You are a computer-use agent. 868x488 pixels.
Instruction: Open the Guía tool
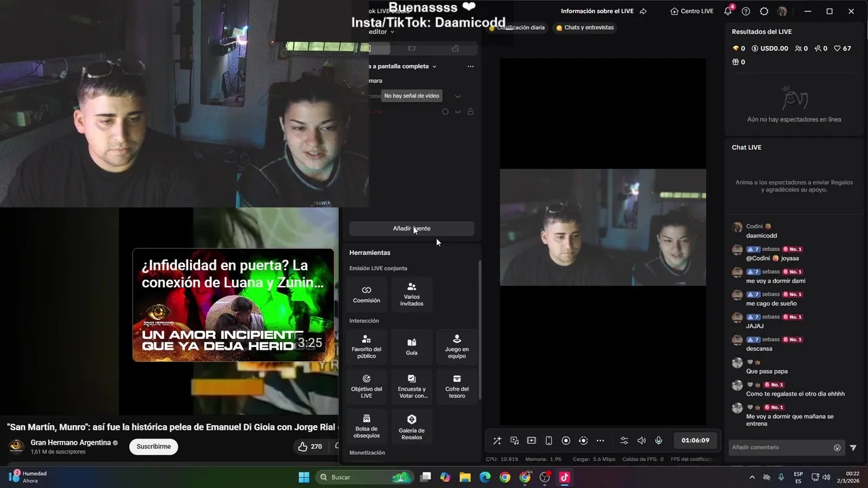412,346
